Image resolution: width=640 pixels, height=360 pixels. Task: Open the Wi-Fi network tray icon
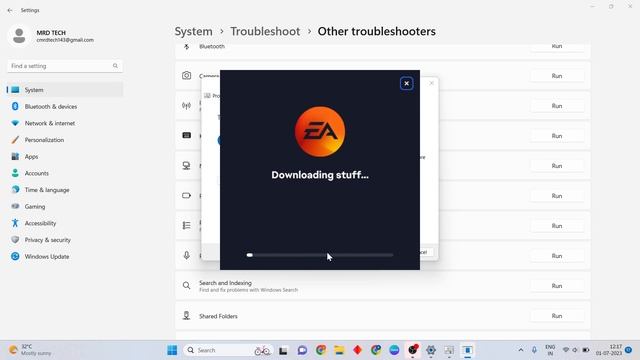pyautogui.click(x=566, y=350)
